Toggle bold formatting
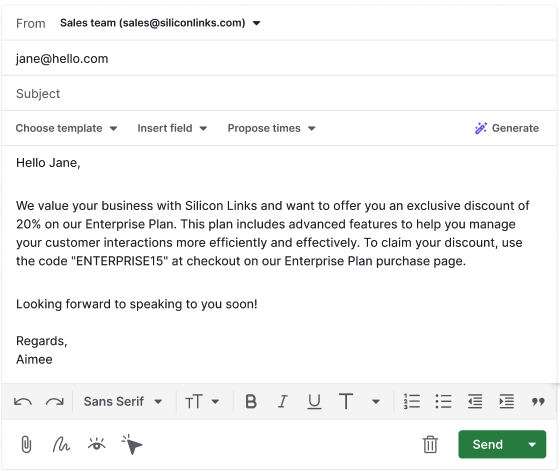The width and height of the screenshot is (560, 472). 251,401
